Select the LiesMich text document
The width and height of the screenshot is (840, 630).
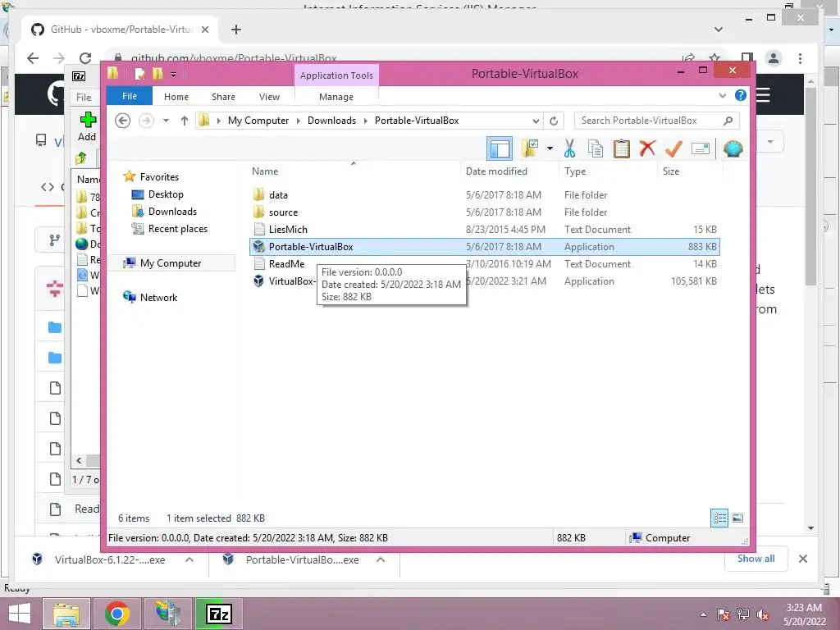(288, 230)
